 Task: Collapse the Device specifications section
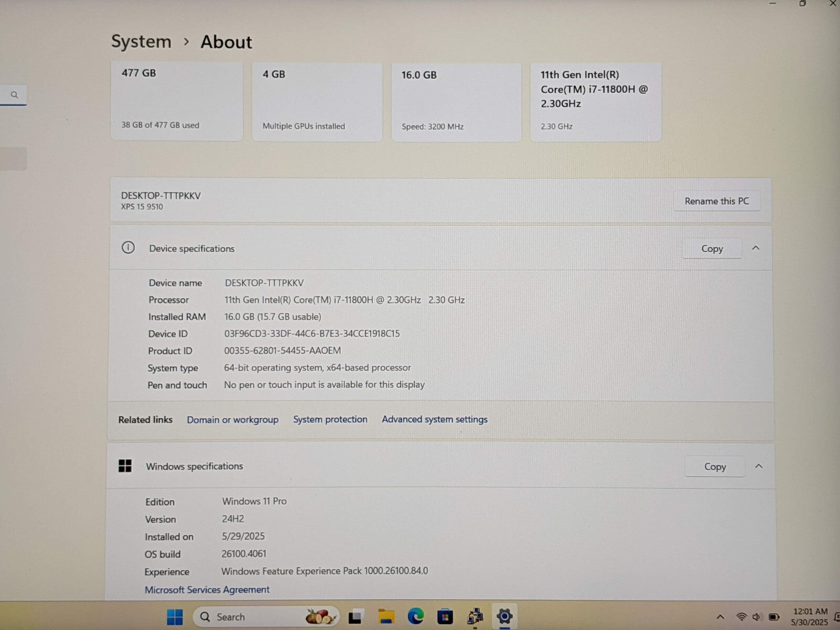click(755, 248)
